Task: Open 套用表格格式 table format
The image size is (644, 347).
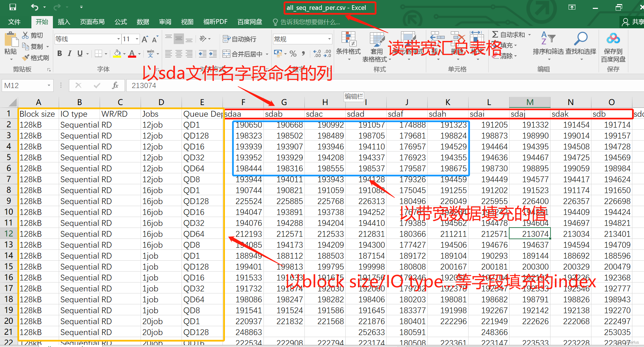Action: [376, 47]
